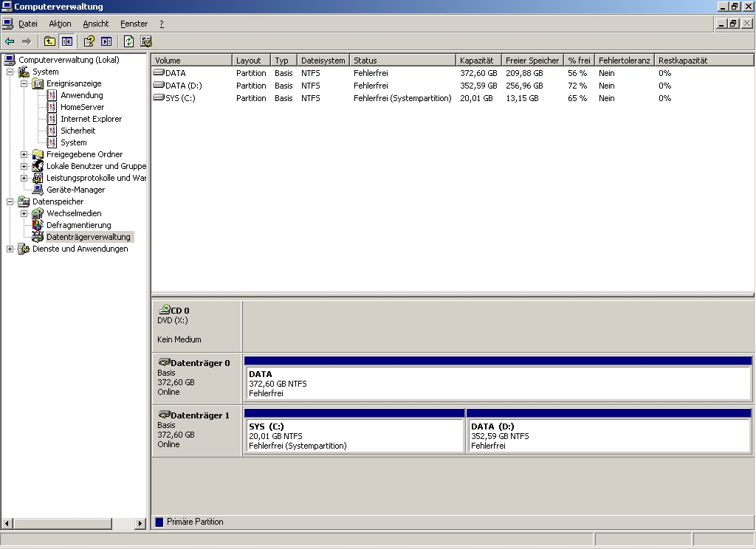The height and width of the screenshot is (549, 756).
Task: Select the Datenträger 0 disk label
Action: coord(196,379)
